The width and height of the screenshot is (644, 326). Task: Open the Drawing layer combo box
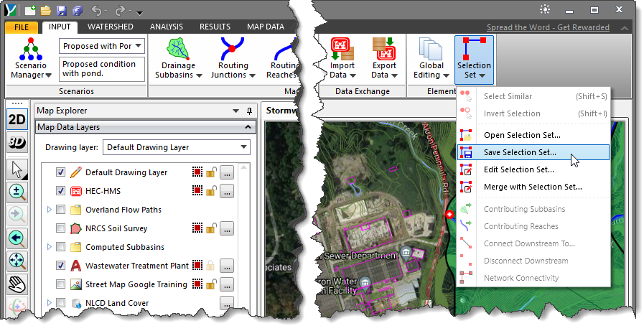[x=176, y=147]
